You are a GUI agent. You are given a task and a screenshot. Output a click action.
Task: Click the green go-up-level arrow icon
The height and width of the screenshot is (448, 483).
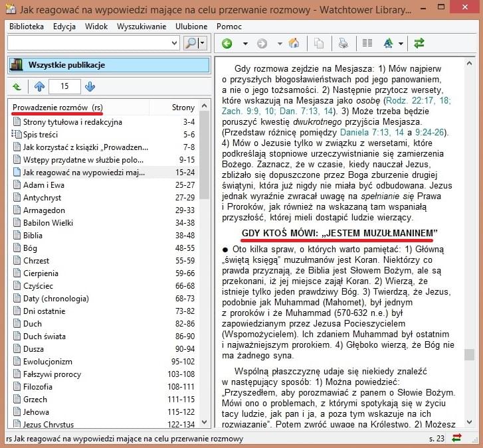click(x=17, y=86)
